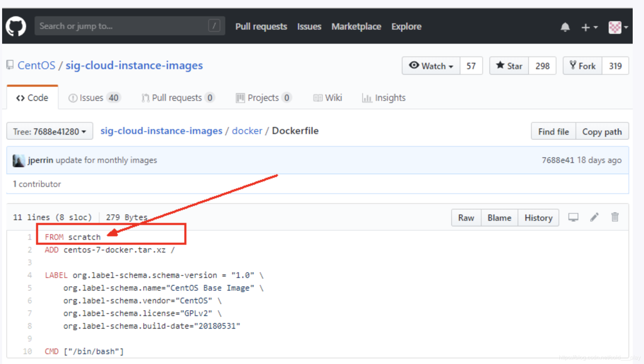Open jperrin's avatar thumbnail
Image resolution: width=644 pixels, height=364 pixels.
[19, 160]
